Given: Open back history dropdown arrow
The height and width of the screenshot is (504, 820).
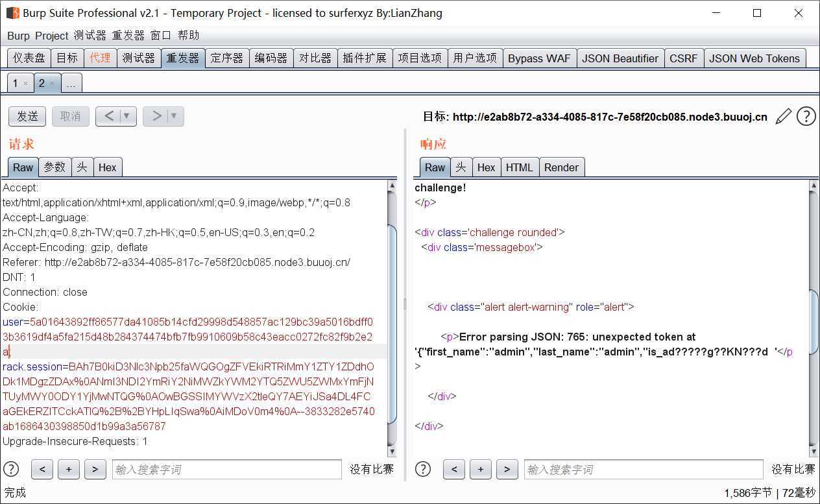Looking at the screenshot, I should point(127,116).
